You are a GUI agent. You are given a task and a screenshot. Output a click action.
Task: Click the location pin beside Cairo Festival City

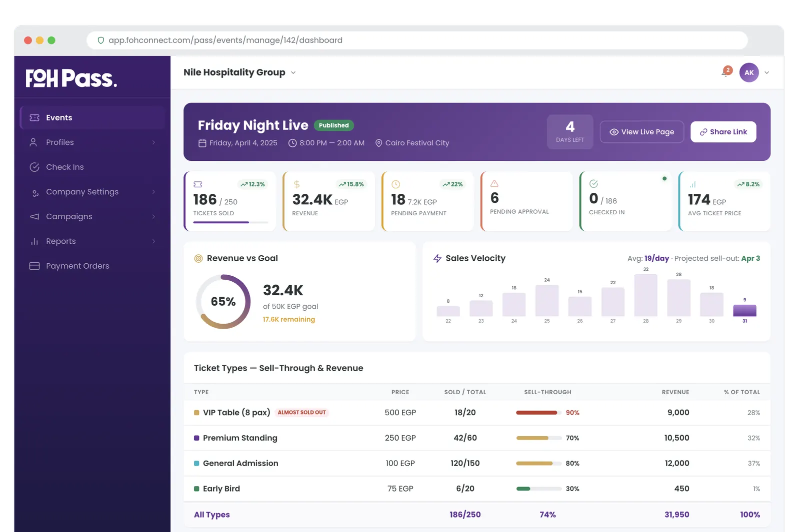[378, 143]
